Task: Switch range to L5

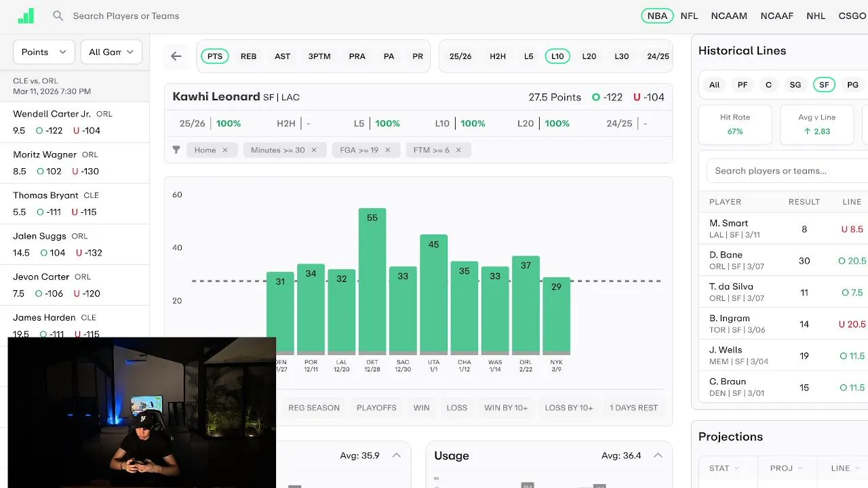Action: click(x=529, y=56)
